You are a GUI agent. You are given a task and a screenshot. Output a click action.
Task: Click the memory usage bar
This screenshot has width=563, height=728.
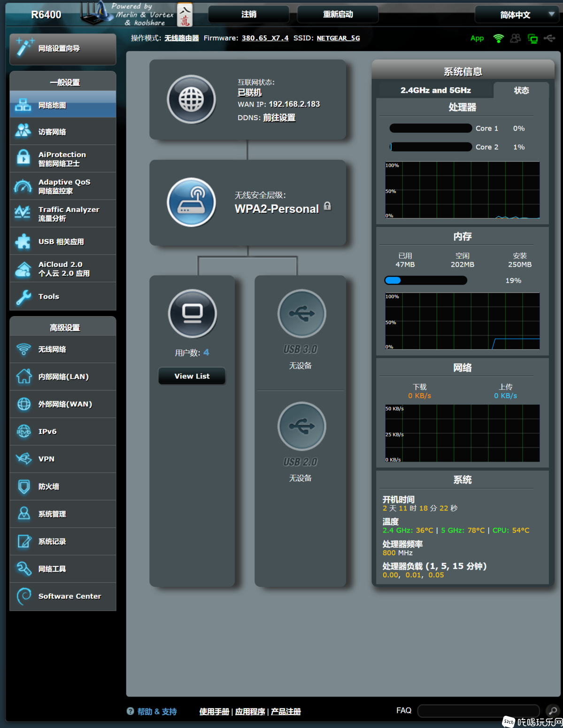[426, 280]
